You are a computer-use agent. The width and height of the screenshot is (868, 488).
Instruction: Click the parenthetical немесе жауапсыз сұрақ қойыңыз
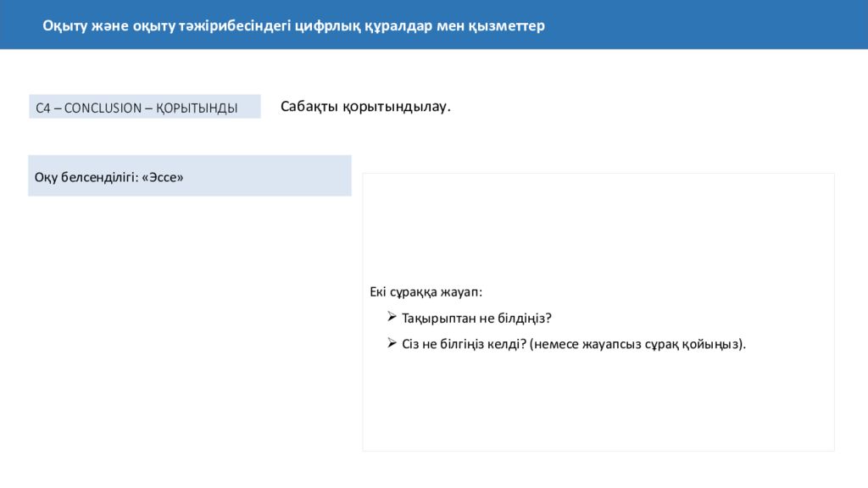point(637,344)
